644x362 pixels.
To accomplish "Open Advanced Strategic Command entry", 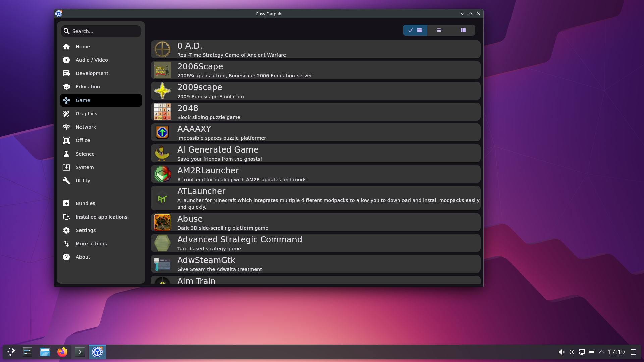I will pos(315,243).
